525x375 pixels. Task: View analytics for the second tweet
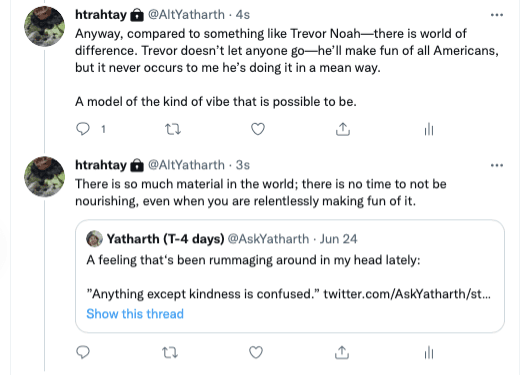(x=429, y=353)
